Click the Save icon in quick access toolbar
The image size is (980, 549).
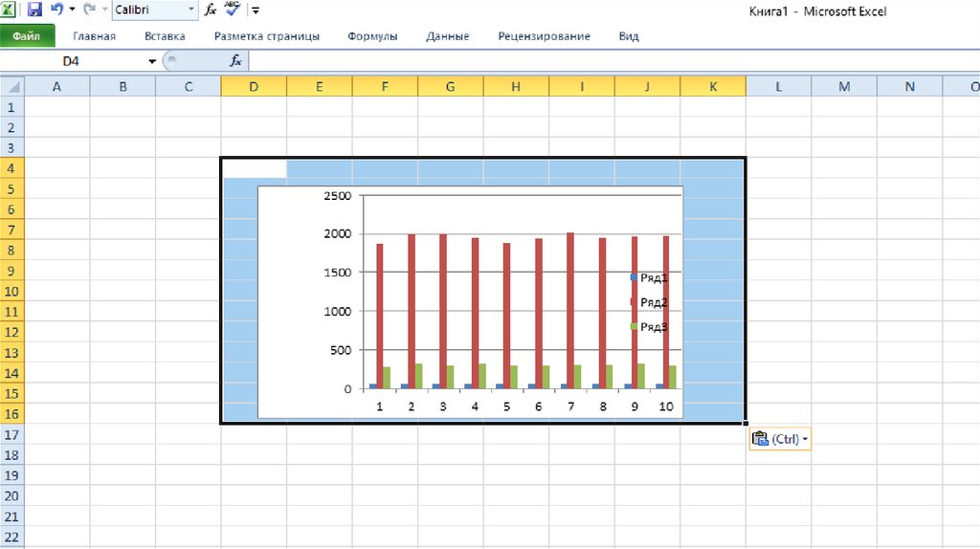pos(34,10)
